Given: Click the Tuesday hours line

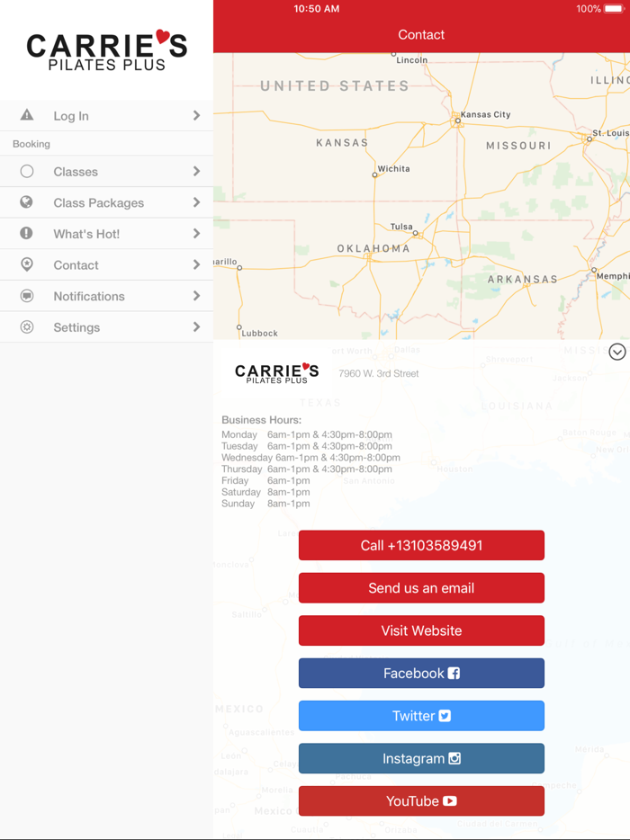Looking at the screenshot, I should coord(307,446).
